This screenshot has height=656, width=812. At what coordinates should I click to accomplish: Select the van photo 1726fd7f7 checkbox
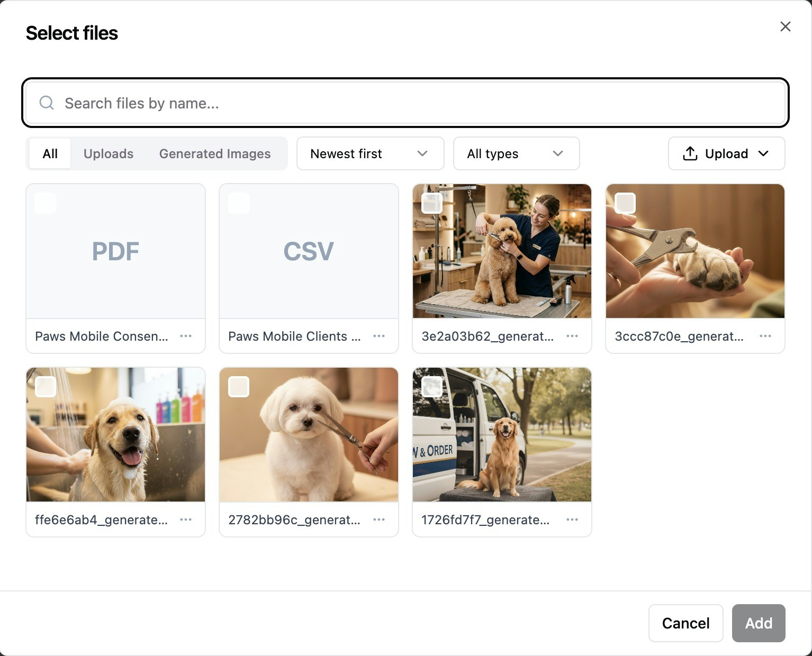[431, 386]
